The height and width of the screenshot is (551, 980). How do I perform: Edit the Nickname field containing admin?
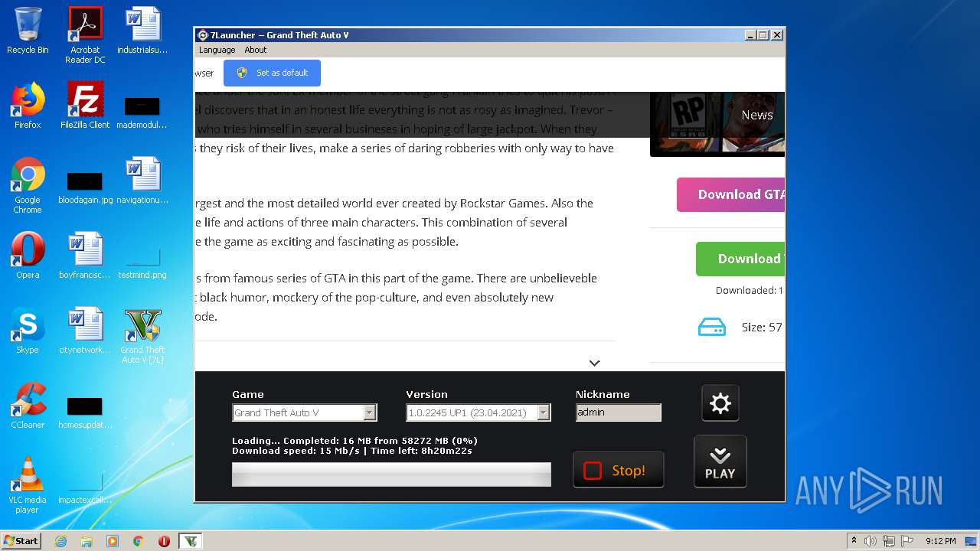pos(618,412)
